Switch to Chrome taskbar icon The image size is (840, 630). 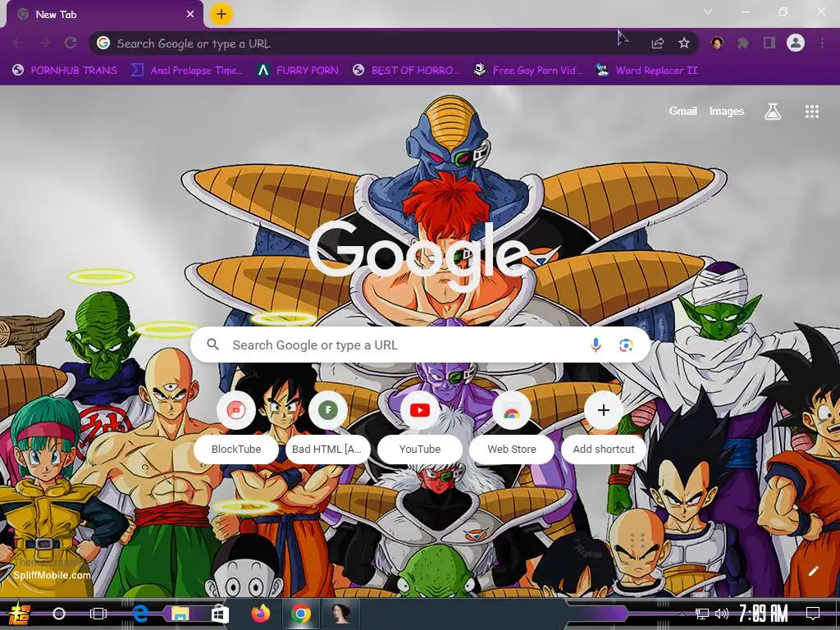click(x=301, y=614)
